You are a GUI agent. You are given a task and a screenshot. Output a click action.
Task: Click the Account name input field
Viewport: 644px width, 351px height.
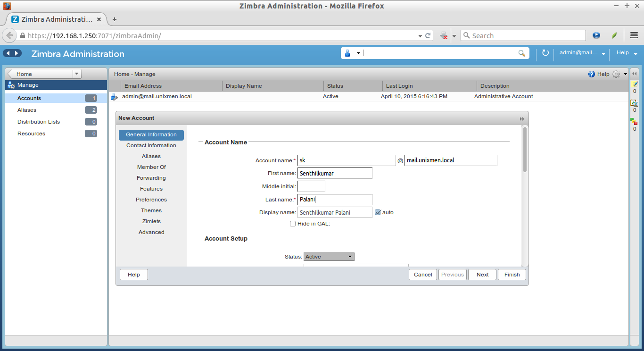click(x=347, y=160)
